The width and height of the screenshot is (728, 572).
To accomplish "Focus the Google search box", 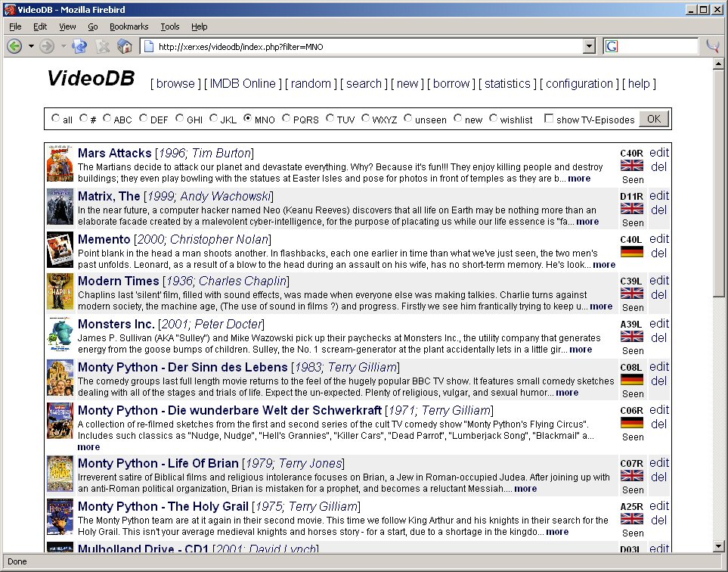I will tap(658, 46).
